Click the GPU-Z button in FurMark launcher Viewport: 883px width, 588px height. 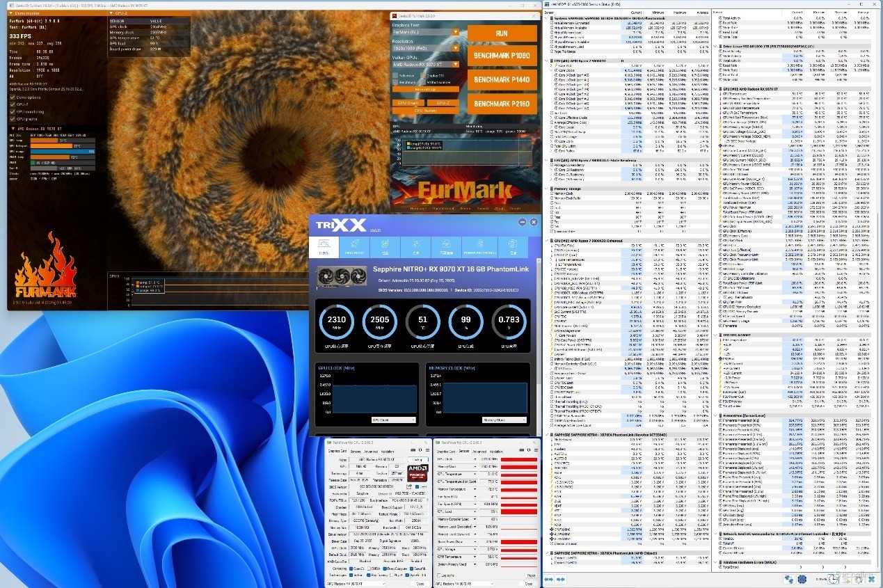coord(443,103)
